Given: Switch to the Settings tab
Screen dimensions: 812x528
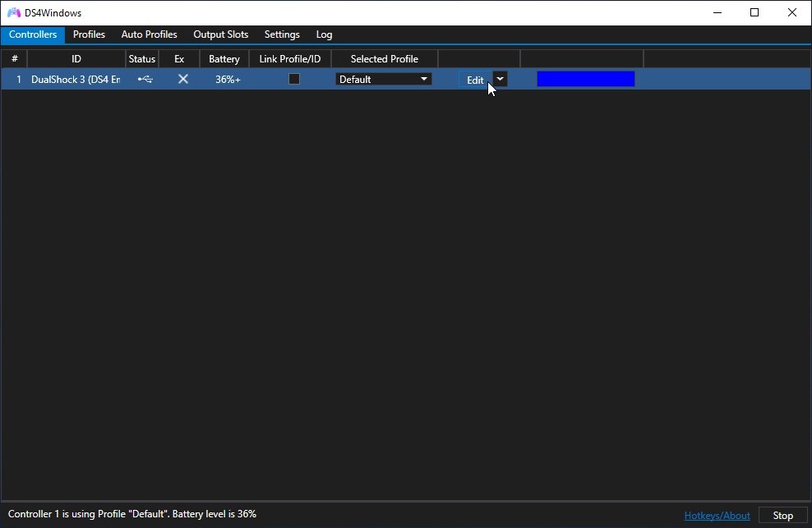Looking at the screenshot, I should pyautogui.click(x=282, y=34).
